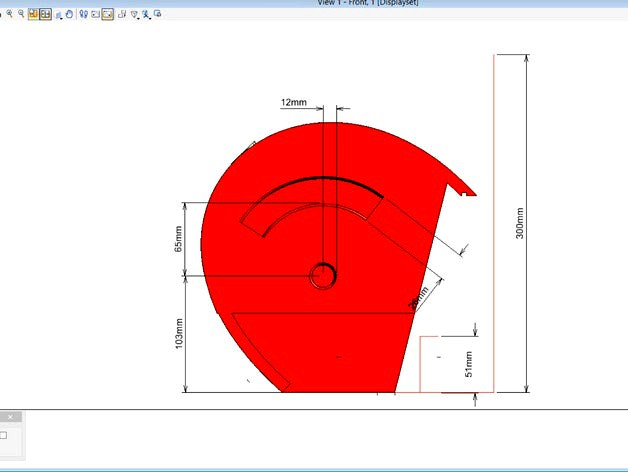
Task: Toggle the highlighted picture display button
Action: tap(107, 15)
